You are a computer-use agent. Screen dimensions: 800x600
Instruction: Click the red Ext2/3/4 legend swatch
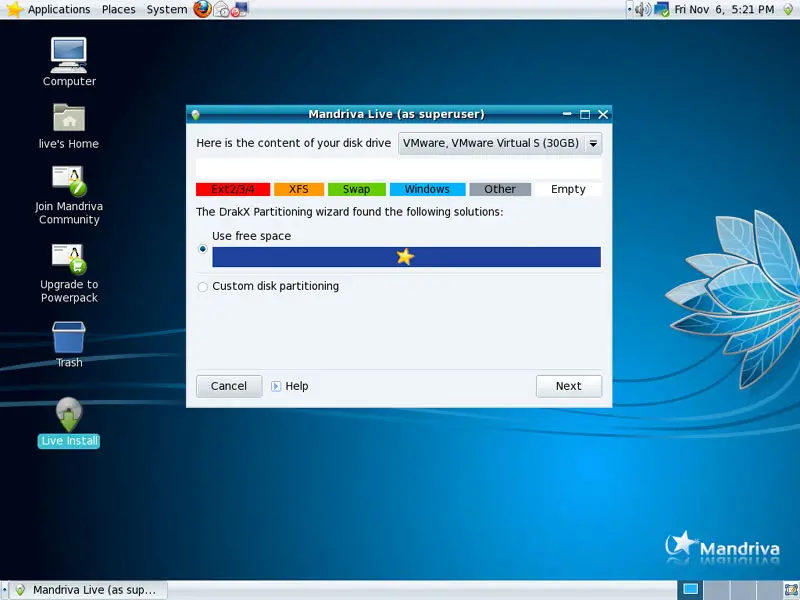(233, 189)
